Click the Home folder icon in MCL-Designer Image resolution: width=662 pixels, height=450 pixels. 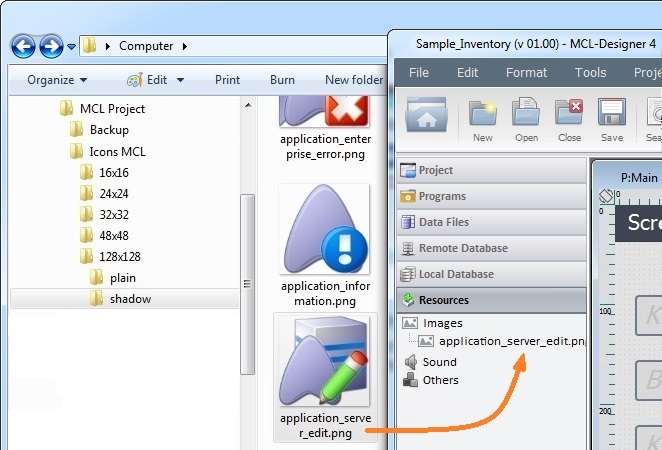[426, 116]
